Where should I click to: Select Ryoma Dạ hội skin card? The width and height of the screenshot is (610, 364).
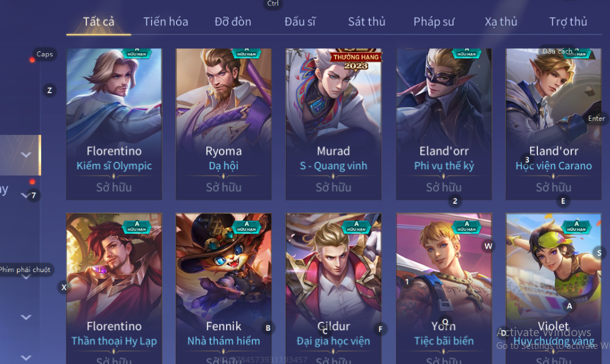tap(224, 124)
